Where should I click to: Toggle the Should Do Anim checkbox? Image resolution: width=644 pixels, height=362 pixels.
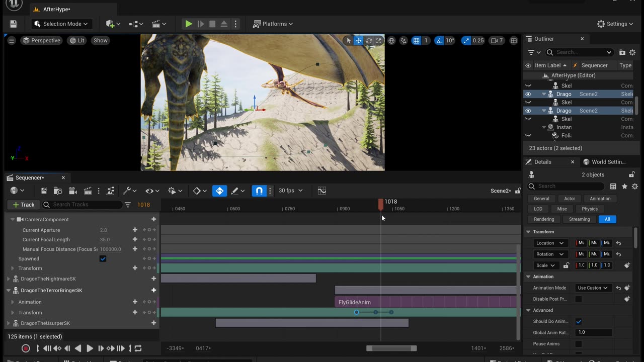(x=579, y=321)
